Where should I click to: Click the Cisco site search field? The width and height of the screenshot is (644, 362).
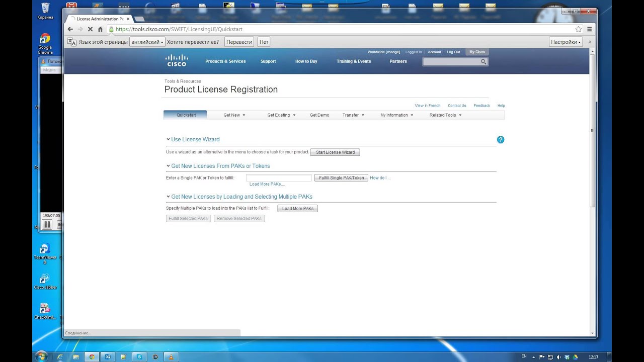pyautogui.click(x=451, y=62)
